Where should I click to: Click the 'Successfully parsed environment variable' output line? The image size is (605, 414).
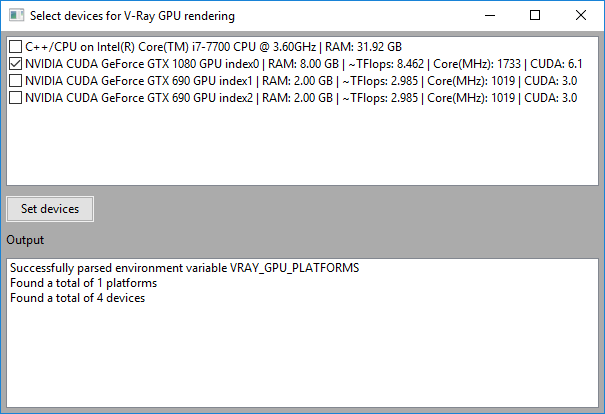pos(184,268)
